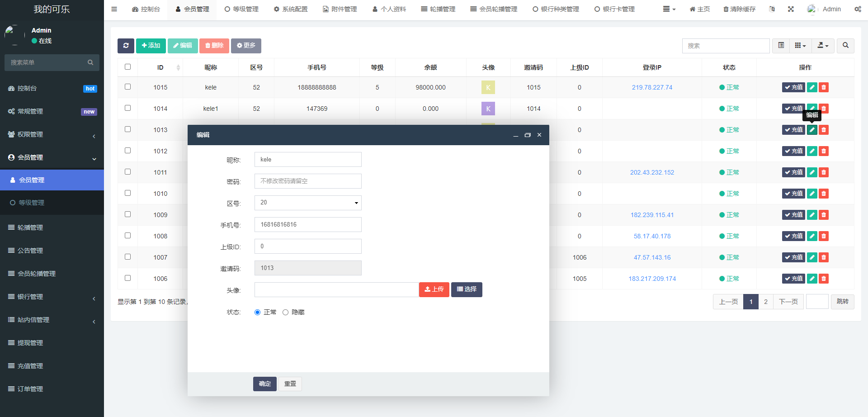Select the 隐藏 status radio button
The image size is (868, 417).
coord(285,313)
